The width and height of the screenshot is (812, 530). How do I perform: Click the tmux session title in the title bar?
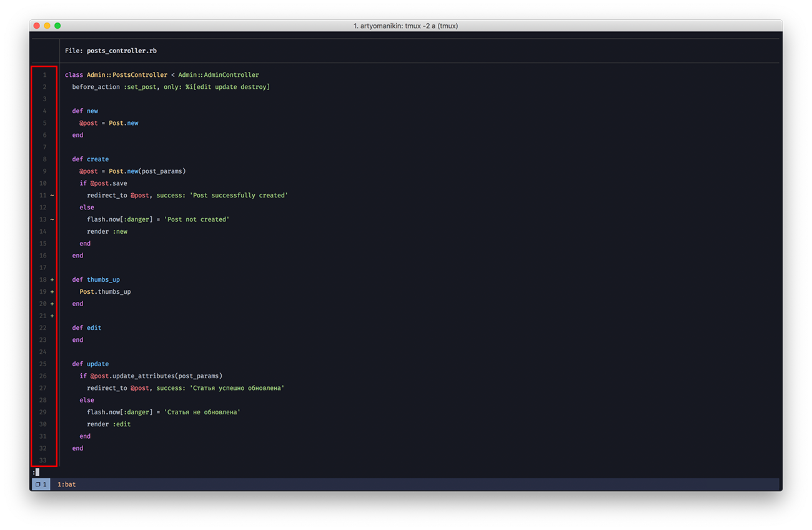pos(406,25)
